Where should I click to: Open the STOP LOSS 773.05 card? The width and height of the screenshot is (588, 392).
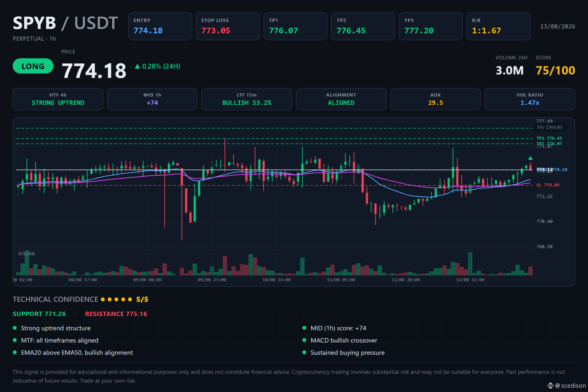(228, 26)
